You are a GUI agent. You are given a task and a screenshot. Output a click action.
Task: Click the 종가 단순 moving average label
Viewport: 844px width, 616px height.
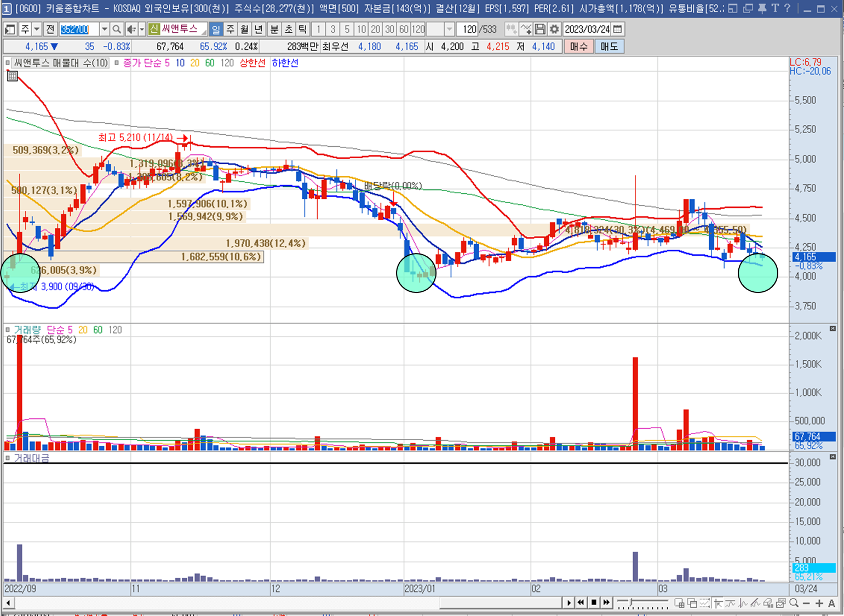click(x=142, y=64)
